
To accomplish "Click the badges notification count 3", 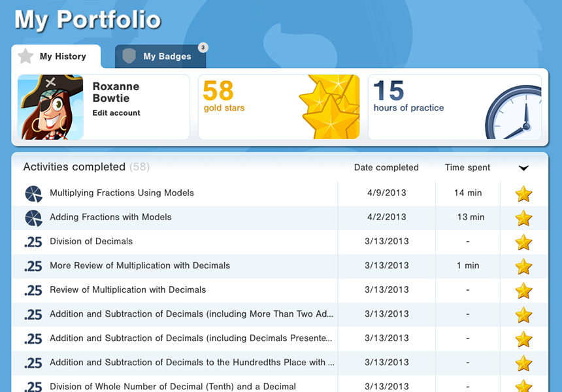I will 203,47.
